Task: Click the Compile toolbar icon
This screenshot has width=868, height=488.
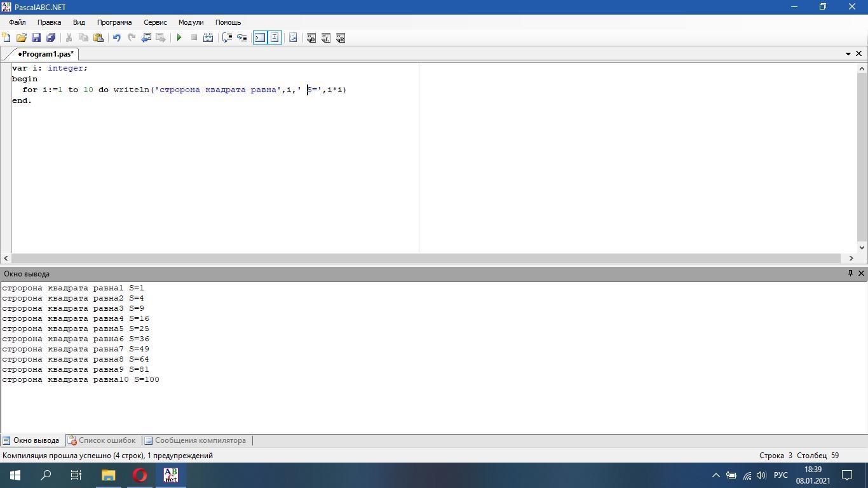Action: coord(208,38)
